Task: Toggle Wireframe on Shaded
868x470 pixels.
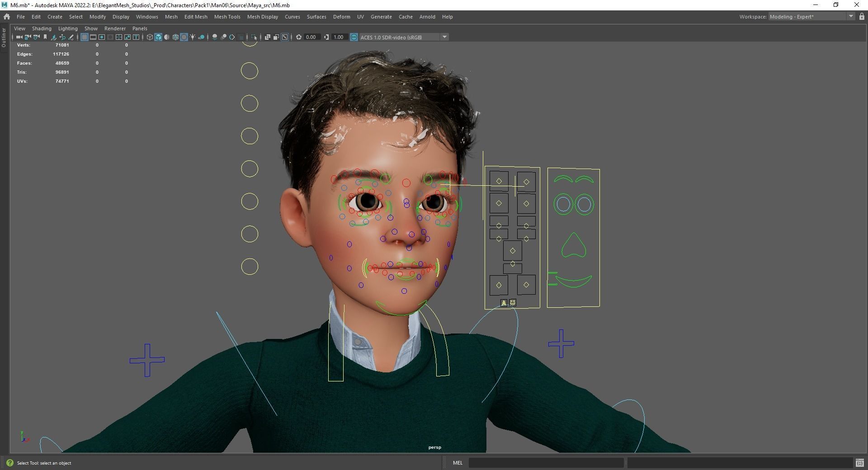Action: coord(175,37)
